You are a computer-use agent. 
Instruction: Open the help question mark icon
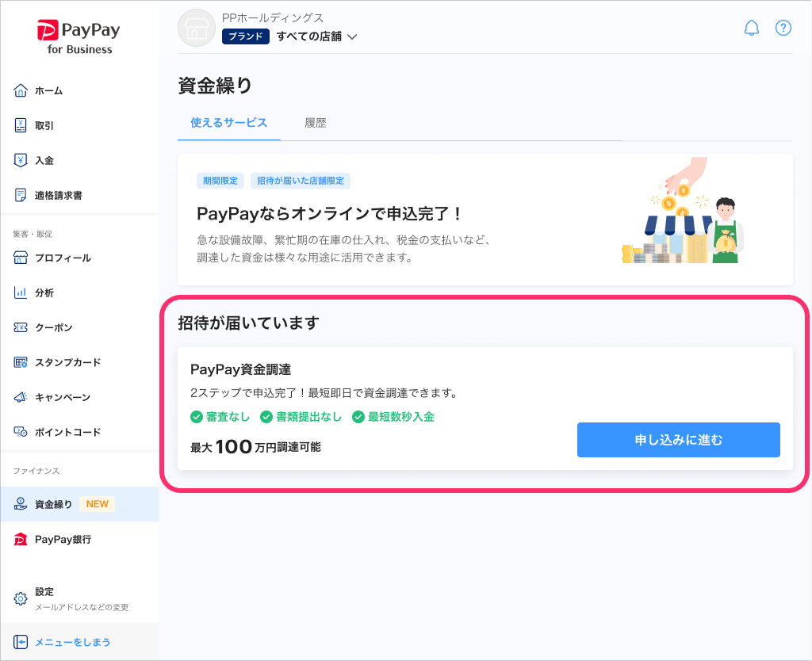tap(783, 28)
